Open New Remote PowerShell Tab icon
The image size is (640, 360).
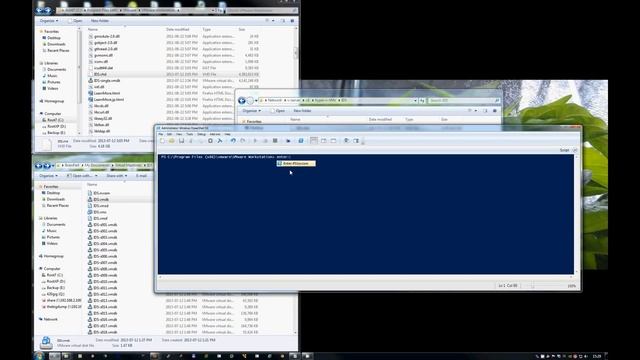pos(288,141)
